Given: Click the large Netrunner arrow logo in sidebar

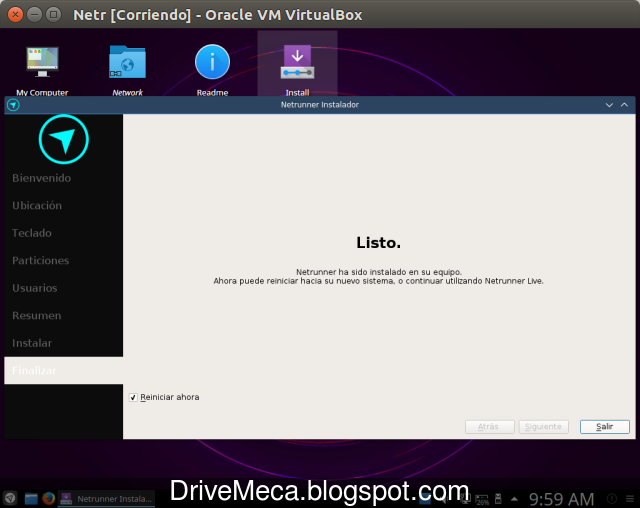Looking at the screenshot, I should pyautogui.click(x=64, y=140).
